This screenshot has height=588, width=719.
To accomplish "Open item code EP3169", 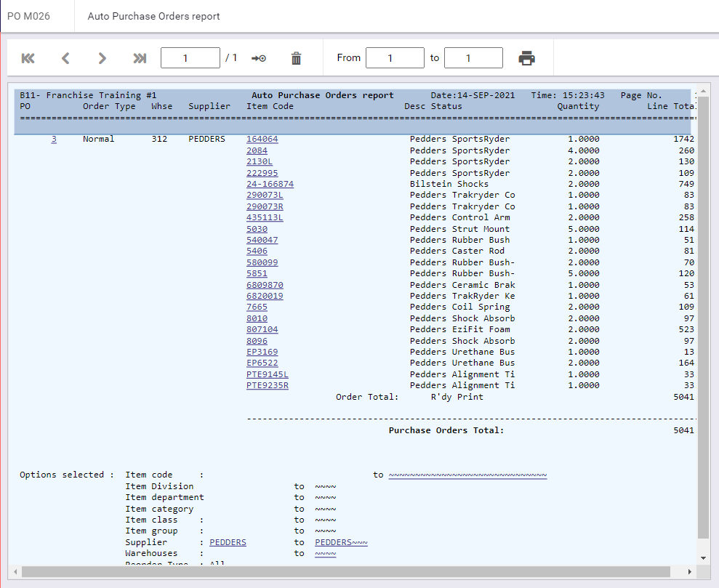I will pos(262,352).
